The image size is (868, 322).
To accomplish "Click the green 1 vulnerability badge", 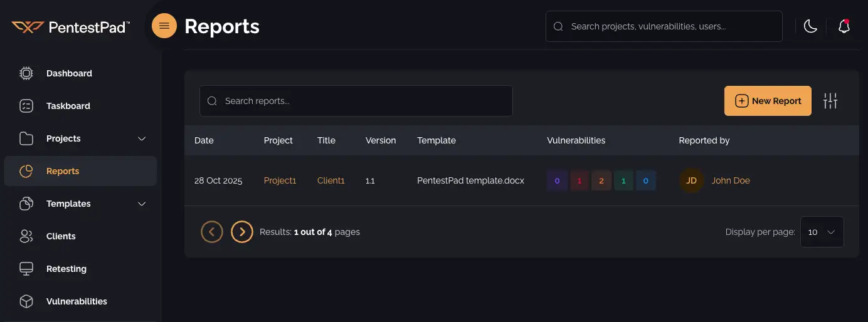I will [623, 180].
